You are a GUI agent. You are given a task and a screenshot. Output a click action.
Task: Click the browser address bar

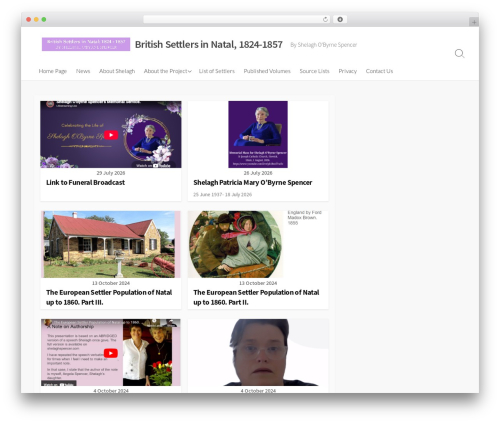237,20
